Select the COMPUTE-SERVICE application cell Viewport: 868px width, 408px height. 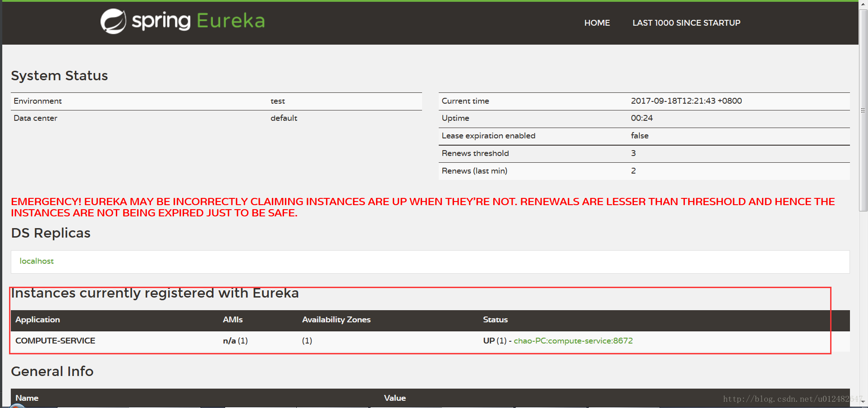[55, 341]
